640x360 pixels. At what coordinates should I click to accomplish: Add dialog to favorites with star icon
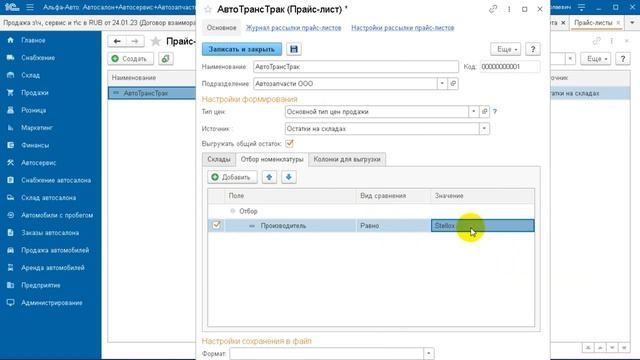click(x=208, y=9)
